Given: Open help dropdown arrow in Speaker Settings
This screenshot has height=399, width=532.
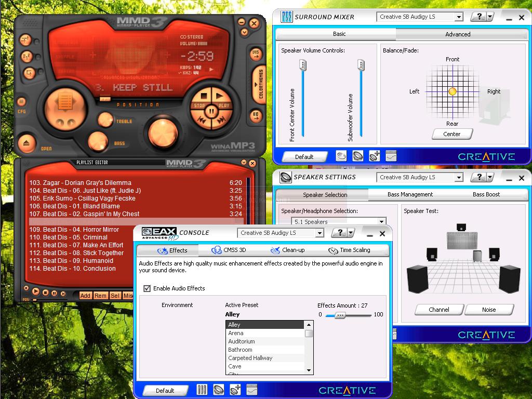Looking at the screenshot, I should (490, 177).
